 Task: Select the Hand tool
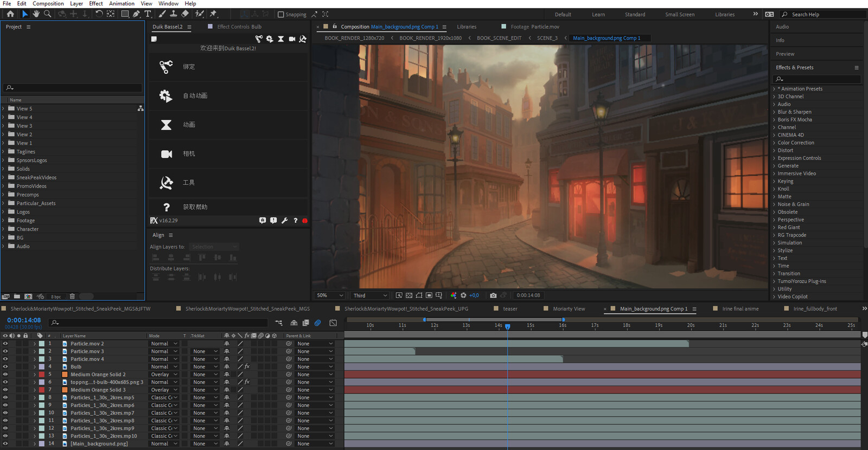click(x=36, y=14)
